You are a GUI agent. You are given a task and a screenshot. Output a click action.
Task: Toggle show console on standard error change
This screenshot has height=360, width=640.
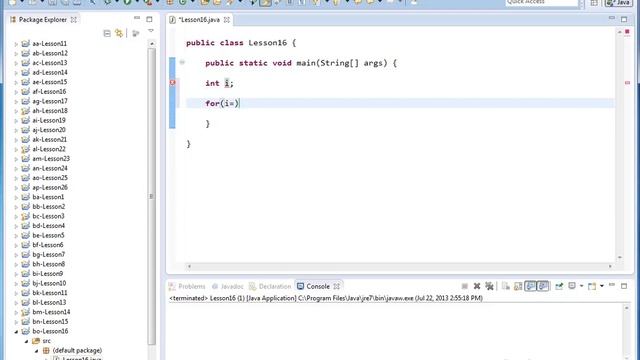(x=543, y=286)
